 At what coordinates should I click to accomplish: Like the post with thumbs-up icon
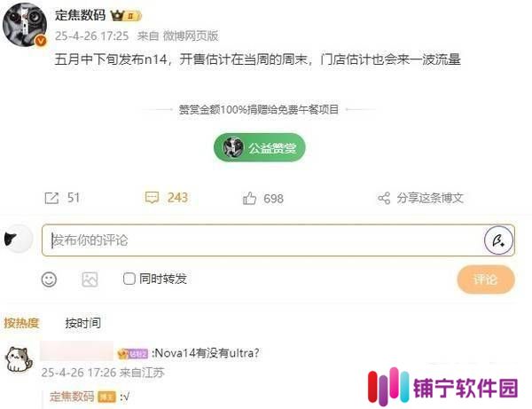pos(249,198)
